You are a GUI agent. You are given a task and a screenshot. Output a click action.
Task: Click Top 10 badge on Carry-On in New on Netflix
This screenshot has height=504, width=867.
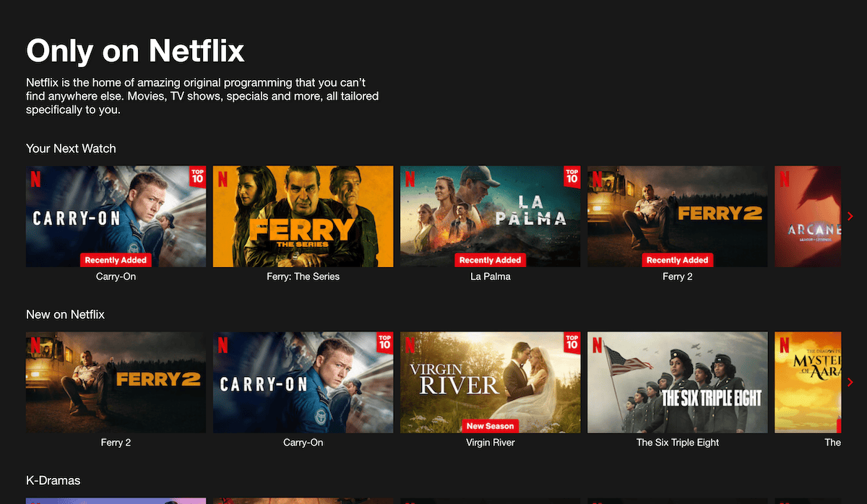(x=384, y=342)
